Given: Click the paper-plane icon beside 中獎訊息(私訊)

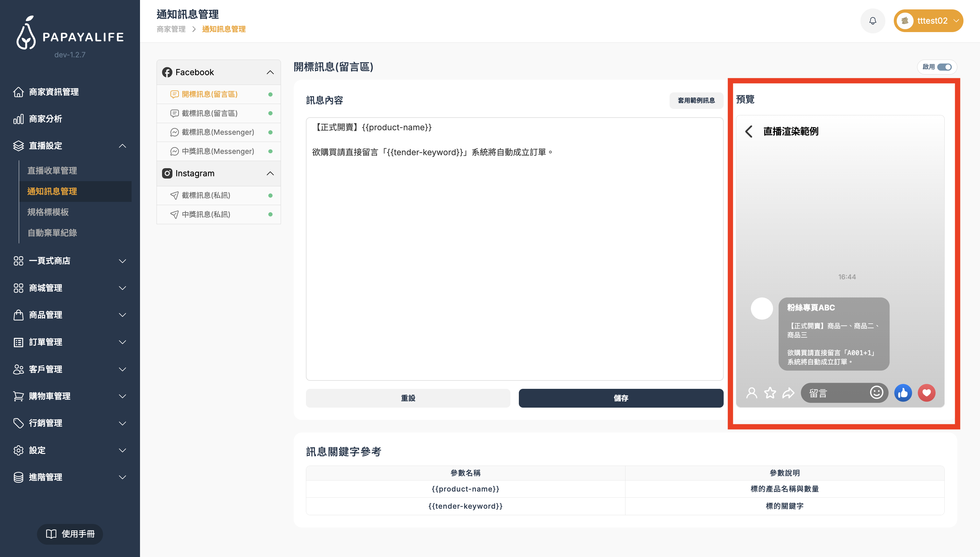Looking at the screenshot, I should pos(174,214).
